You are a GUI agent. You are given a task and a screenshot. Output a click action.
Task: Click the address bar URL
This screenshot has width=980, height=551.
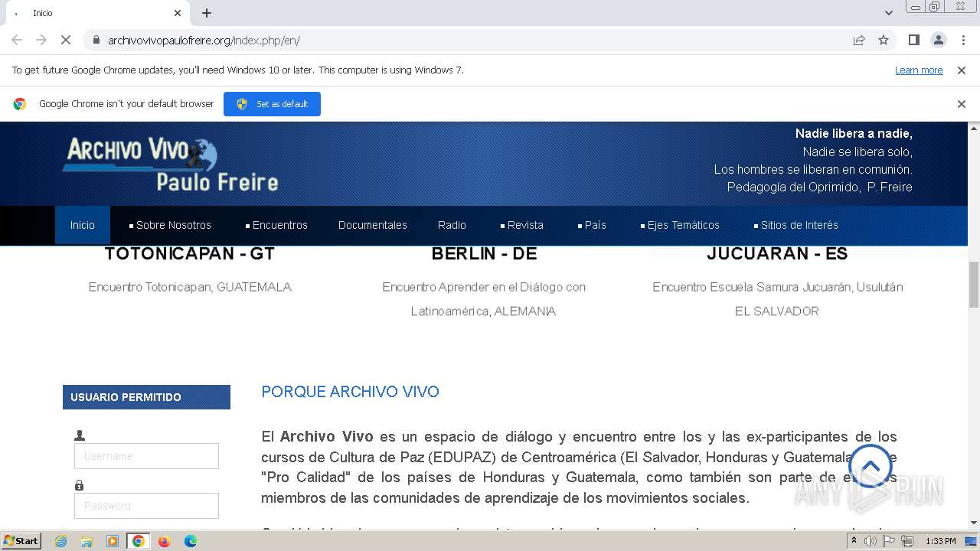point(204,40)
